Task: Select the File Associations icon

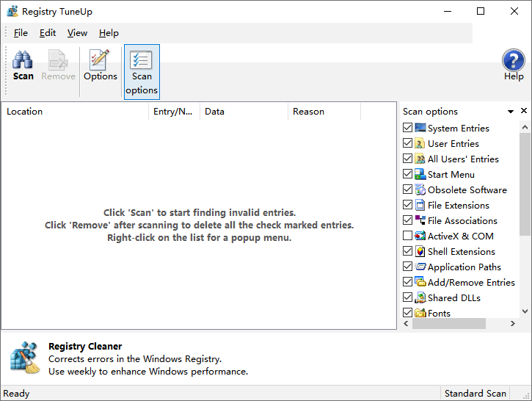Action: pyautogui.click(x=420, y=221)
